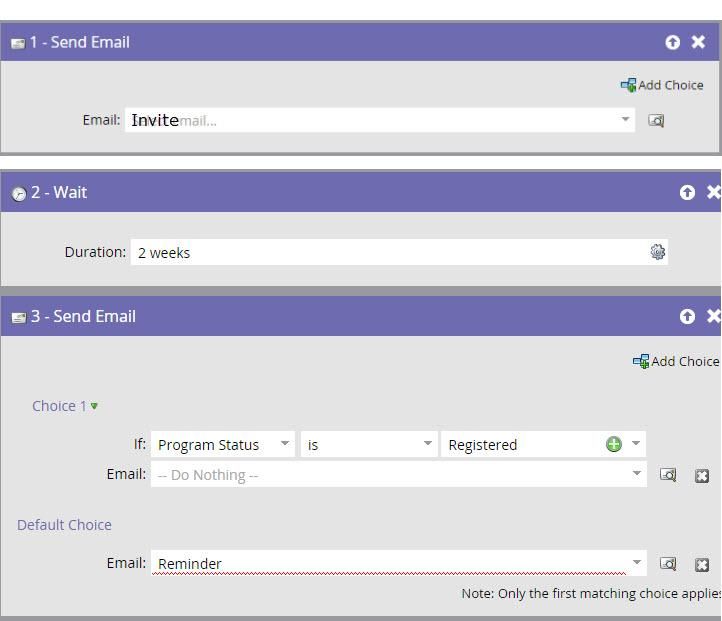Open the Registered value dropdown arrow
This screenshot has width=722, height=621.
[636, 444]
